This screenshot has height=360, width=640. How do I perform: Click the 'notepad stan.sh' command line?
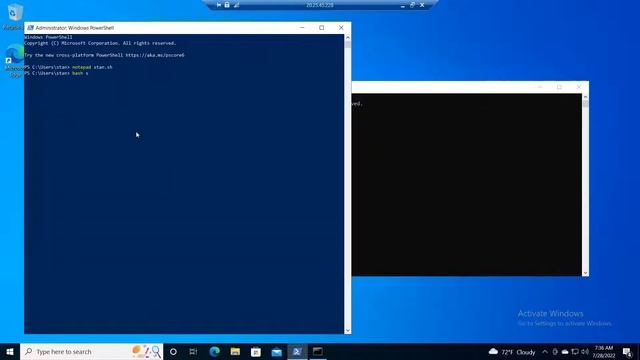[68, 67]
